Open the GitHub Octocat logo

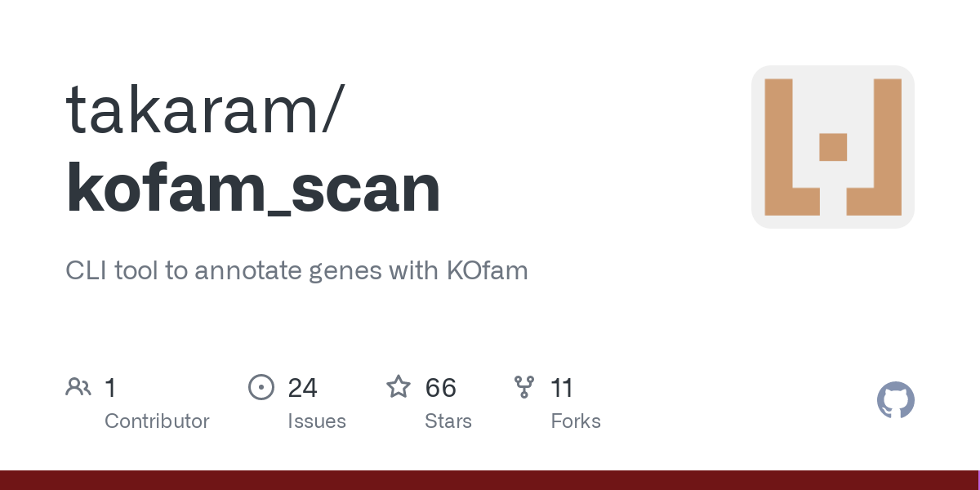[x=896, y=400]
